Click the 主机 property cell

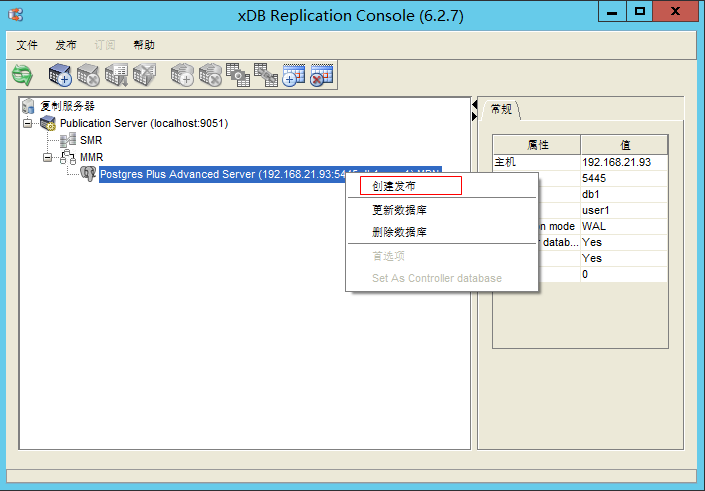537,162
